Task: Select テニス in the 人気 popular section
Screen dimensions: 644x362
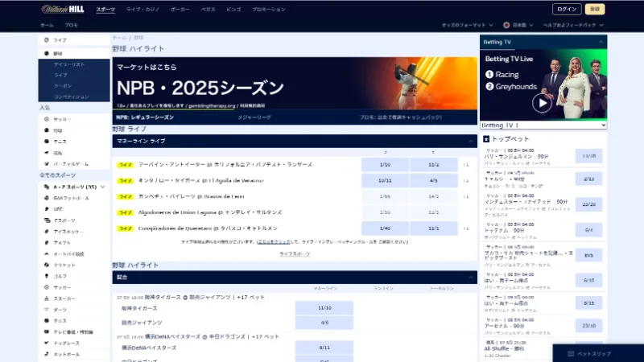Action: pos(74,142)
